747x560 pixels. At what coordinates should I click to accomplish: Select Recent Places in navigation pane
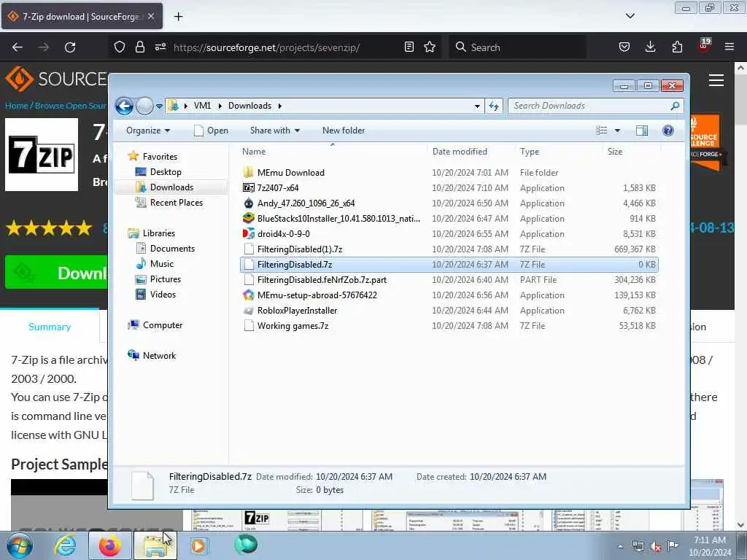[x=177, y=203]
